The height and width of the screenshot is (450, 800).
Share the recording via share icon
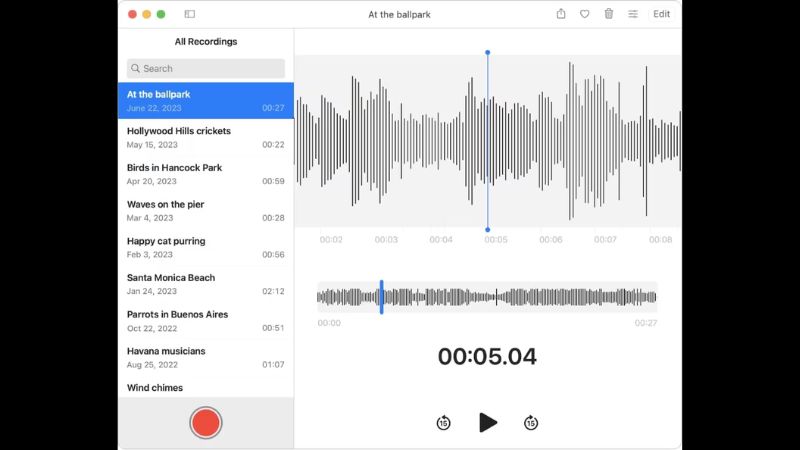point(561,14)
